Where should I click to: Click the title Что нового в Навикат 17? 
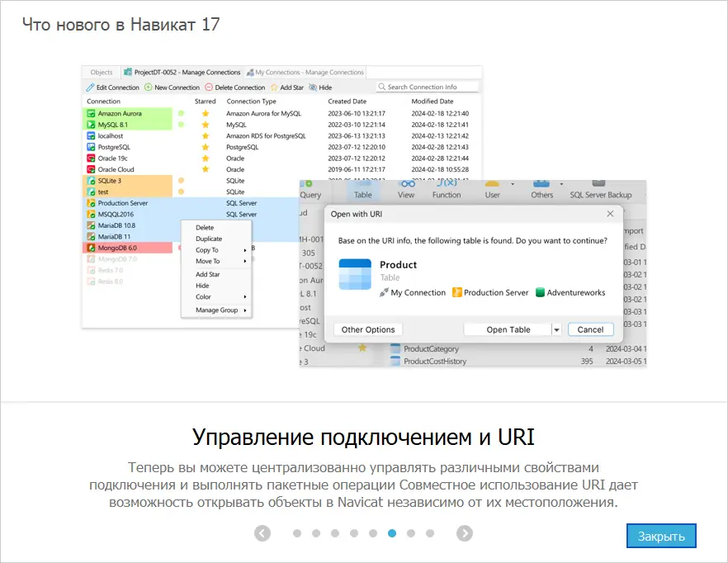[121, 24]
